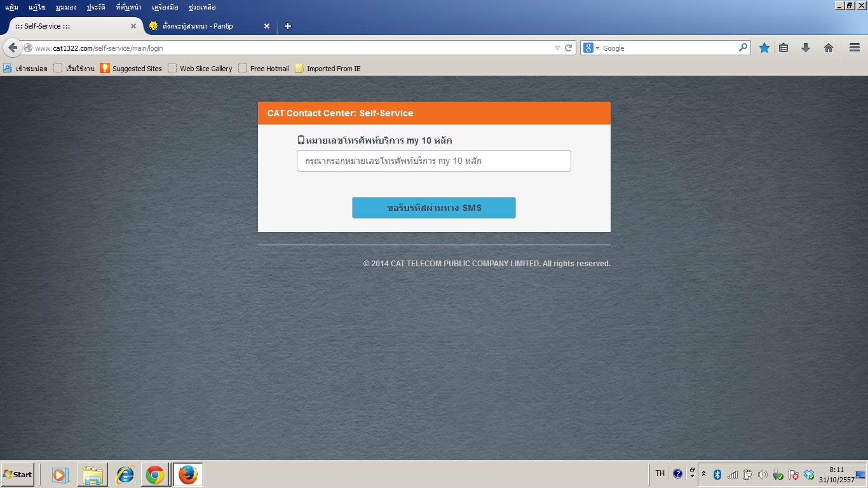The width and height of the screenshot is (868, 488).
Task: Open the Web Slice Gallery bookmark
Action: [200, 68]
